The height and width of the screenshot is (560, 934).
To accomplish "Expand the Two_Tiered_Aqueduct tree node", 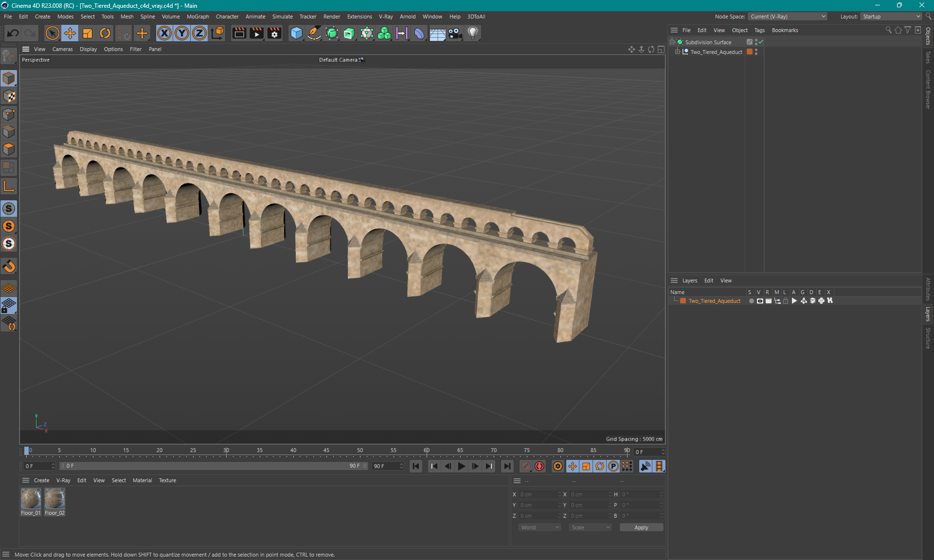I will click(x=677, y=52).
